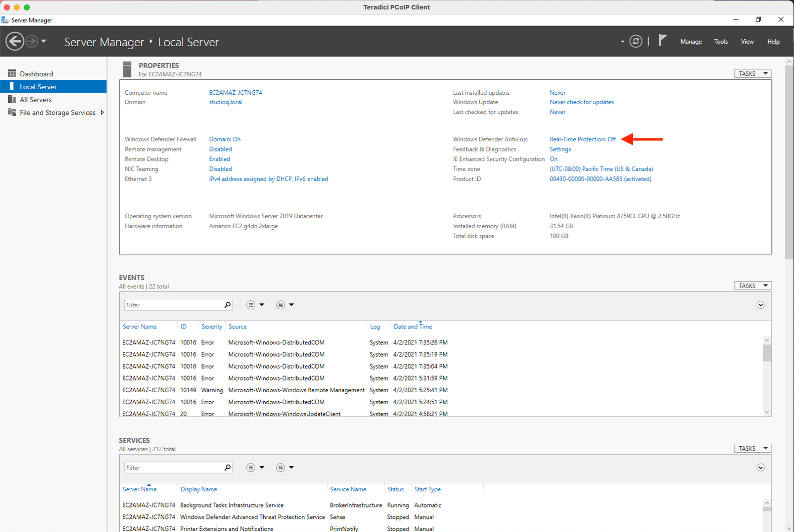Screen dimensions: 794x532
Task: Click the Pacific Time zone link
Action: tap(601, 169)
